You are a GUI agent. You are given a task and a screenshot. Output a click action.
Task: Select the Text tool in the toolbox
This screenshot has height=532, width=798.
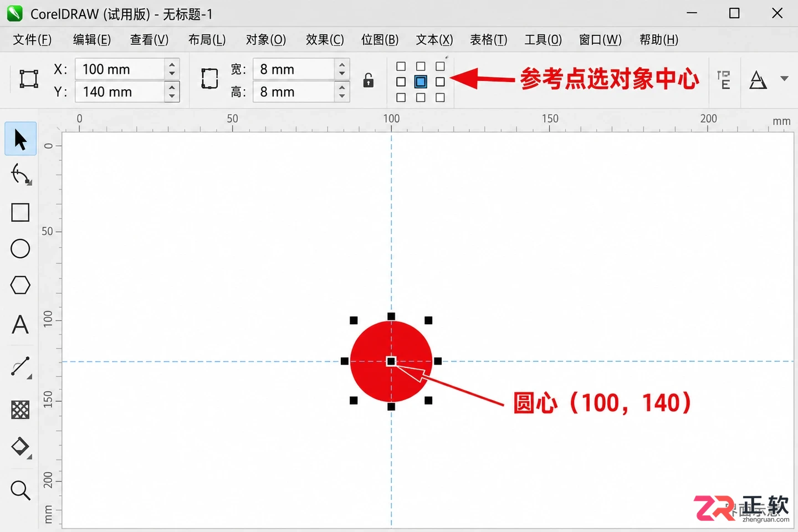(x=21, y=324)
